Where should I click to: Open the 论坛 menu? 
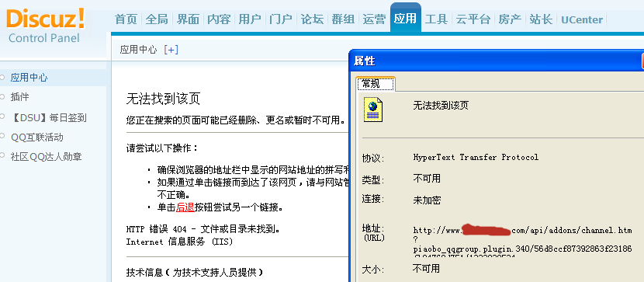[312, 19]
